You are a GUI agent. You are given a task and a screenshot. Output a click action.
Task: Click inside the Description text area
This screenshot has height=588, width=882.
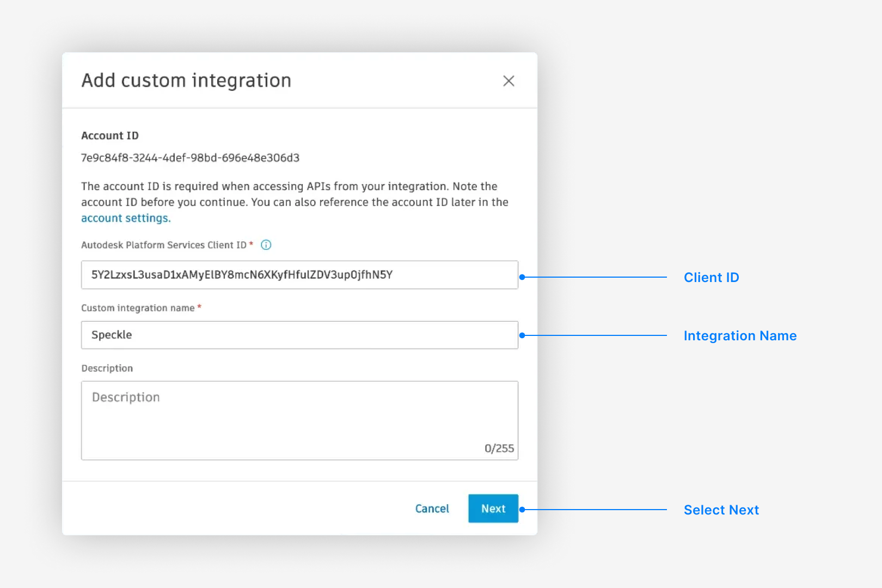coord(299,419)
